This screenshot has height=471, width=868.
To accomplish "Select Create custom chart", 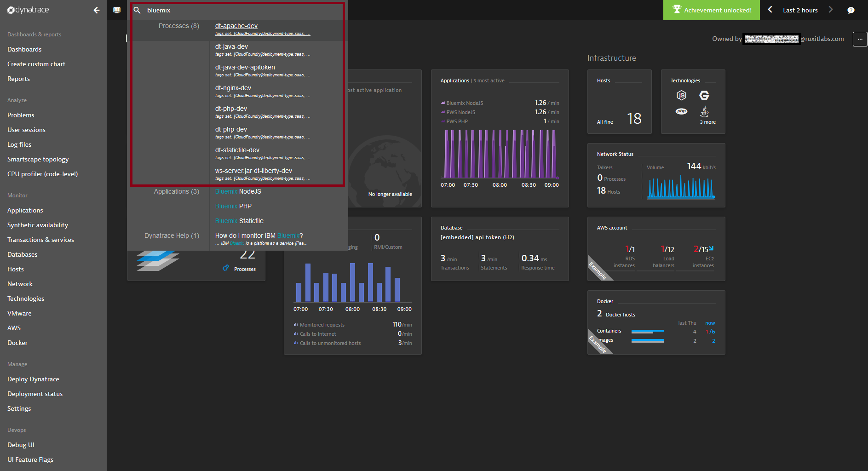I will coord(36,64).
